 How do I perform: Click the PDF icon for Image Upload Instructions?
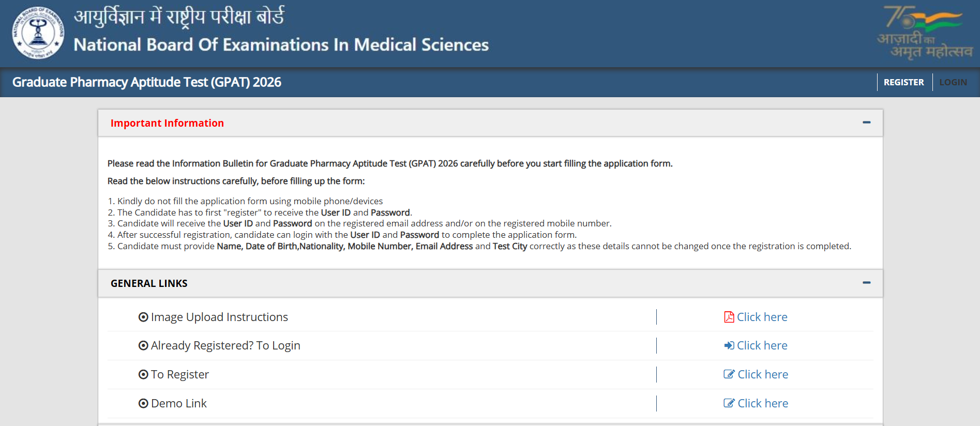pos(729,317)
